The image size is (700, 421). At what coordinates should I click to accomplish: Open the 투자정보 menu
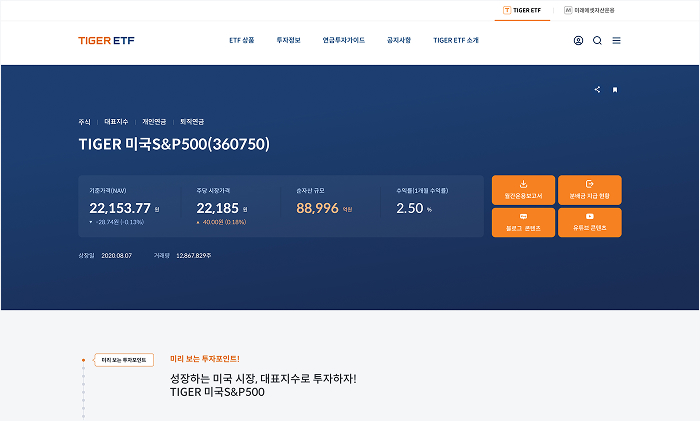coord(288,40)
